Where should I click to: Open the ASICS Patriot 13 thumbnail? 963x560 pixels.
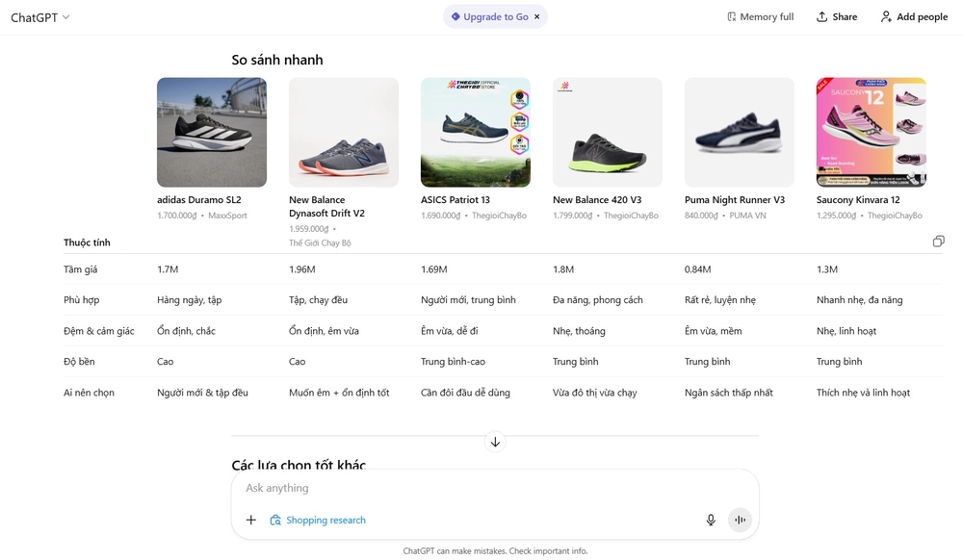point(476,132)
